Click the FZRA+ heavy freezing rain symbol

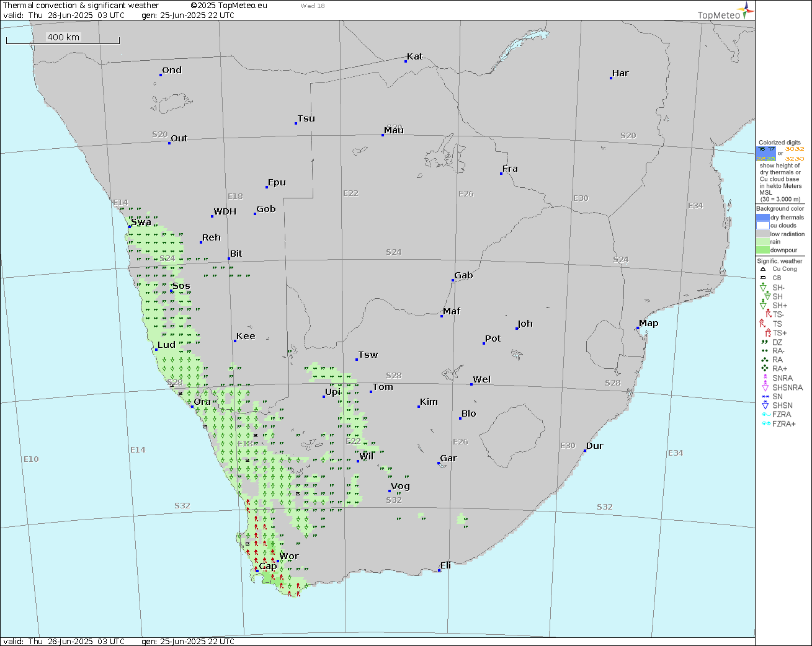[766, 423]
